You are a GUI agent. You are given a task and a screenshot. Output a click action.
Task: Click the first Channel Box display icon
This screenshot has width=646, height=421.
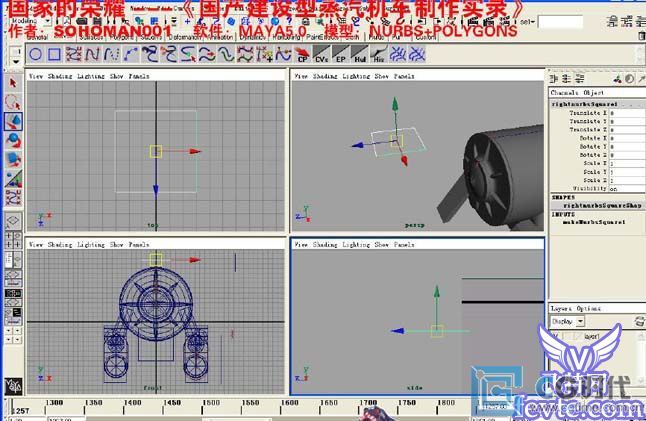[x=553, y=78]
